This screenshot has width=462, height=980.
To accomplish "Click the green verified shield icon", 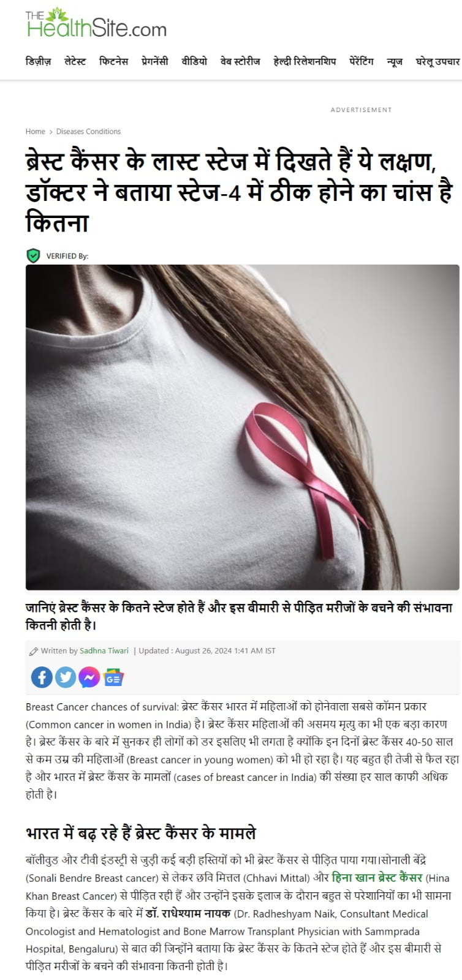I will point(33,255).
